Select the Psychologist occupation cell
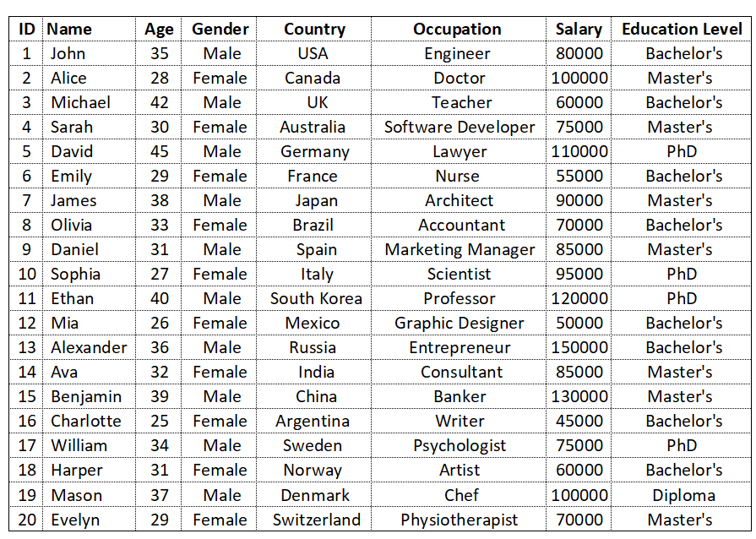 coord(459,445)
